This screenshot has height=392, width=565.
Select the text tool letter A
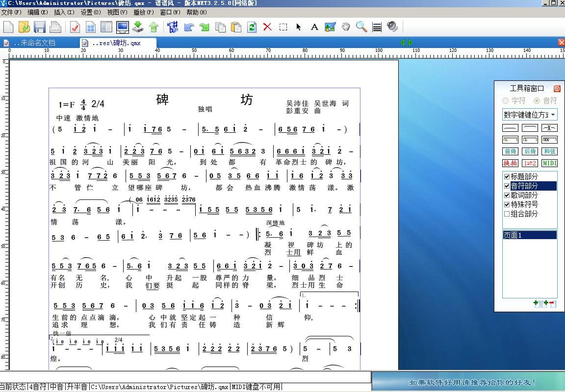[x=314, y=27]
